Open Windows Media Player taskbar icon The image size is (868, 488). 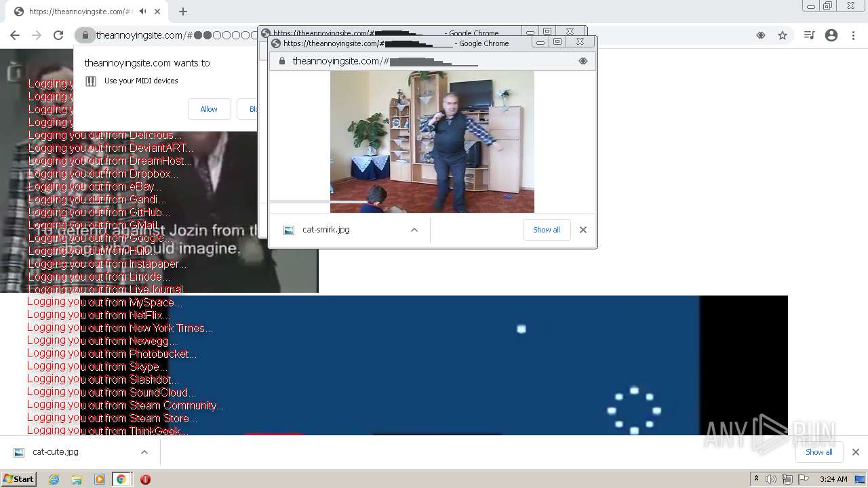click(100, 479)
